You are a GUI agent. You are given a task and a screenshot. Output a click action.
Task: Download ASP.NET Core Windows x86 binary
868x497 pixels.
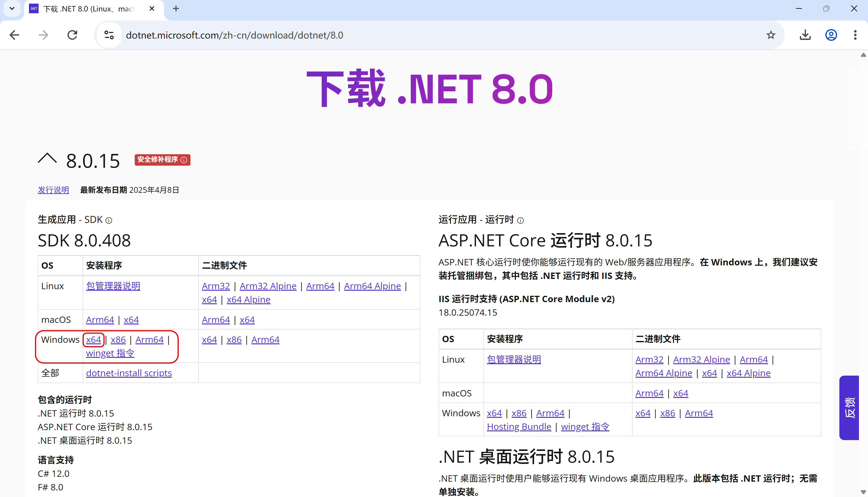(x=668, y=413)
